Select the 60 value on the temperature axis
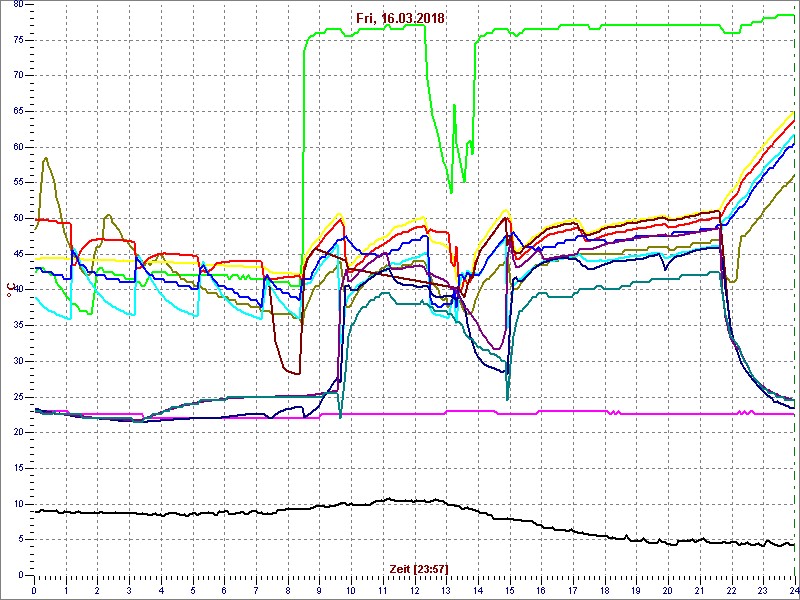Image resolution: width=800 pixels, height=600 pixels. 18,147
